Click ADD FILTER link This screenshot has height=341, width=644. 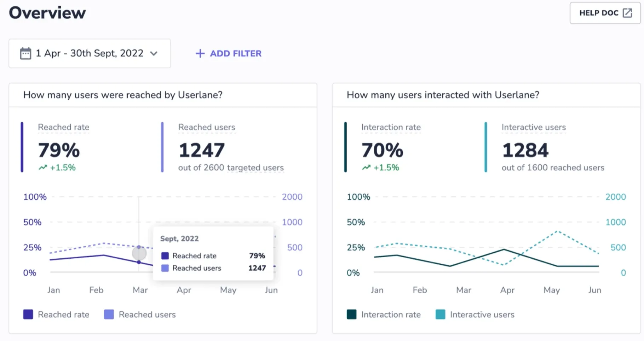pyautogui.click(x=235, y=53)
